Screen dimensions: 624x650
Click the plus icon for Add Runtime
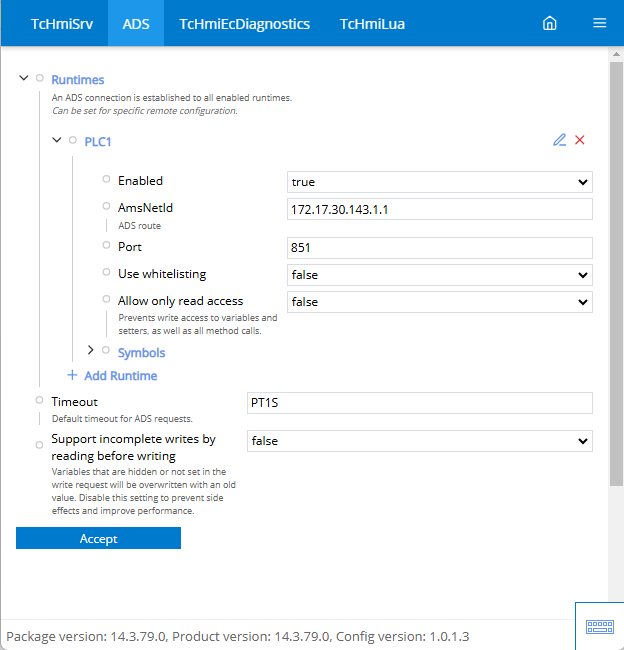pyautogui.click(x=72, y=375)
